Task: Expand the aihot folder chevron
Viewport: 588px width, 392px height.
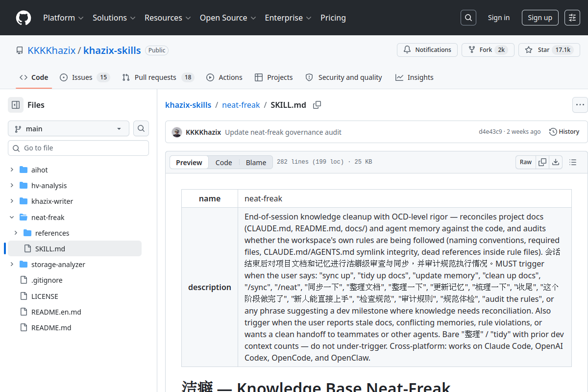Action: 12,170
